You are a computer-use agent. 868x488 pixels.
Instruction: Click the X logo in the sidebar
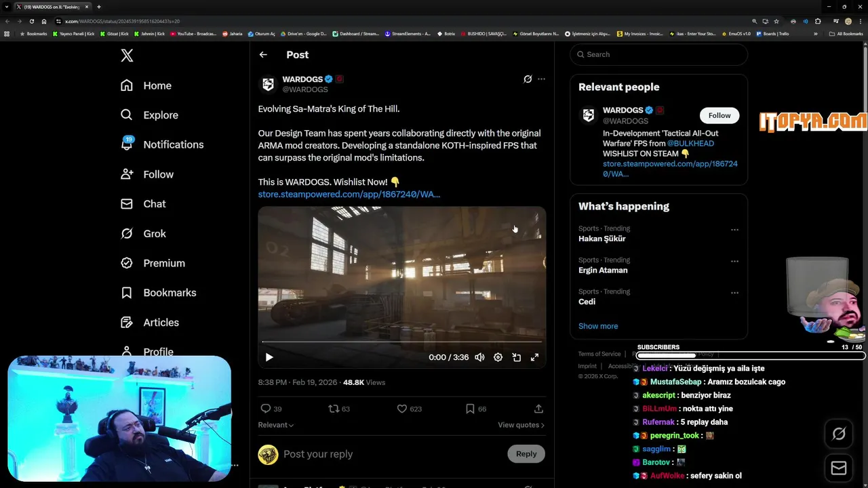coord(127,56)
